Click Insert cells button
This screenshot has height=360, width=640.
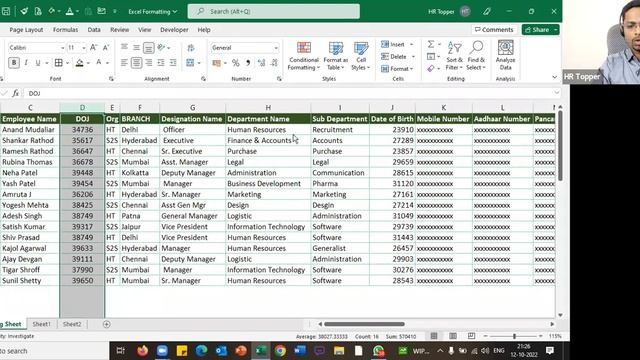pyautogui.click(x=393, y=44)
